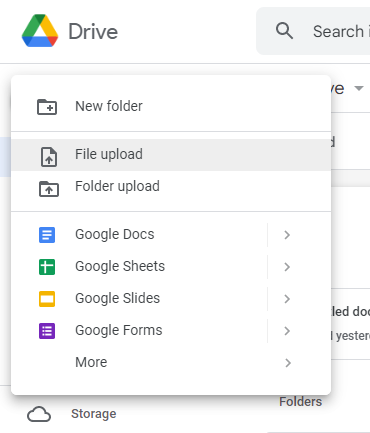This screenshot has height=433, width=370.
Task: Click the purple Google Forms icon
Action: 47,331
